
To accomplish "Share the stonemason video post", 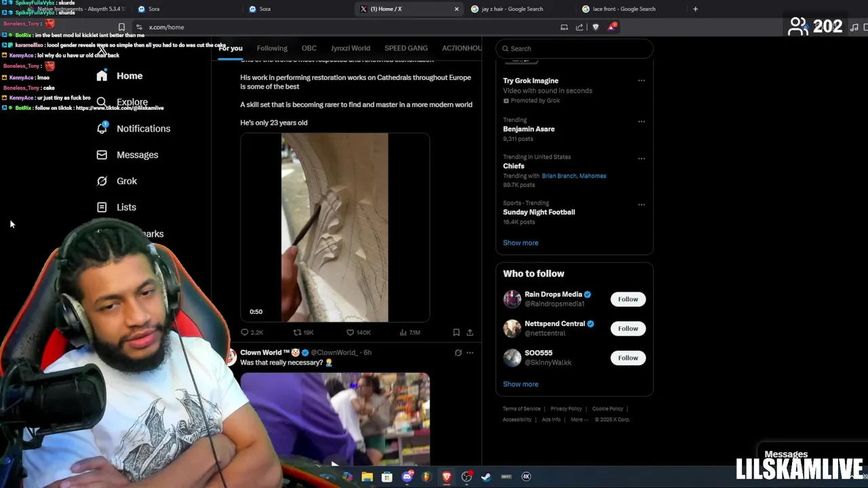I will 470,332.
